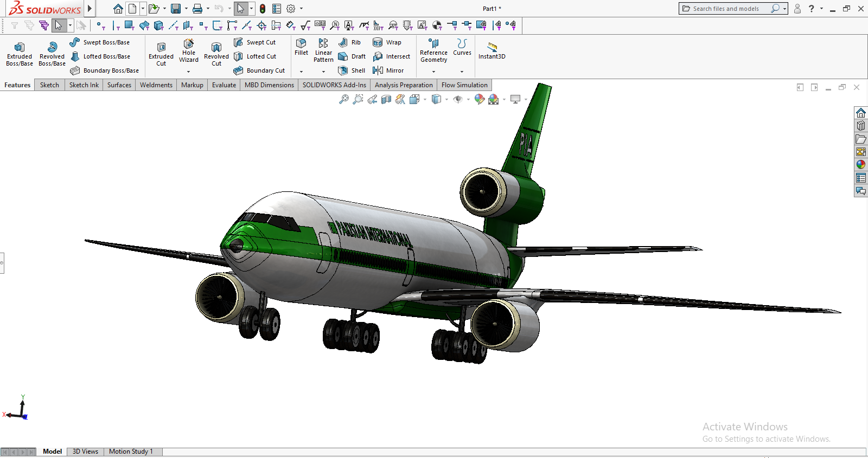868x458 pixels.
Task: Switch to the 3D Views tab
Action: (85, 451)
